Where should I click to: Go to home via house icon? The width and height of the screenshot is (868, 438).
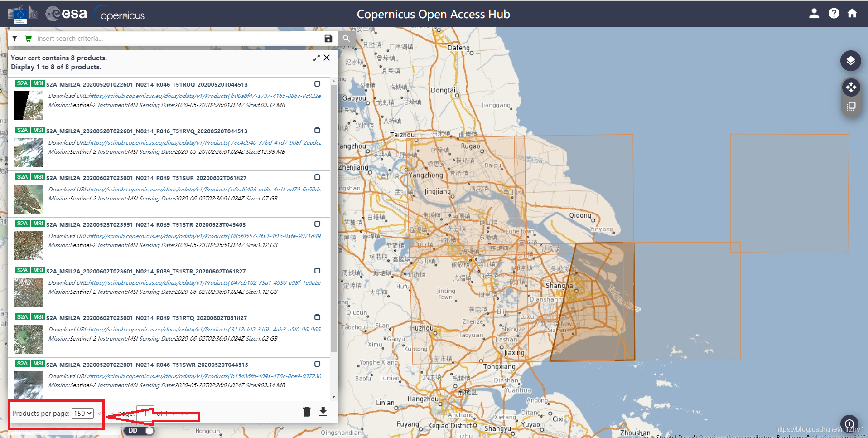[x=852, y=13]
